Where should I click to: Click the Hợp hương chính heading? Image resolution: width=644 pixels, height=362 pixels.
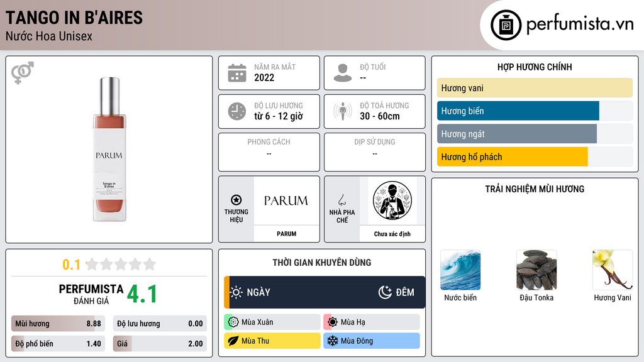pos(535,67)
